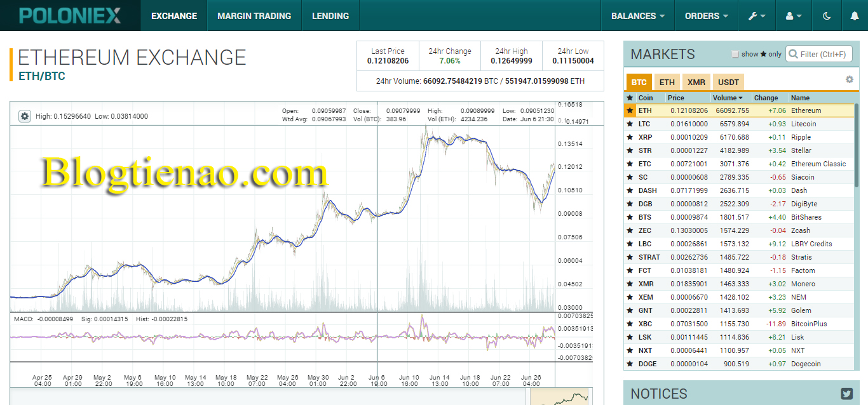Sort markets by Volume column header

[x=727, y=98]
